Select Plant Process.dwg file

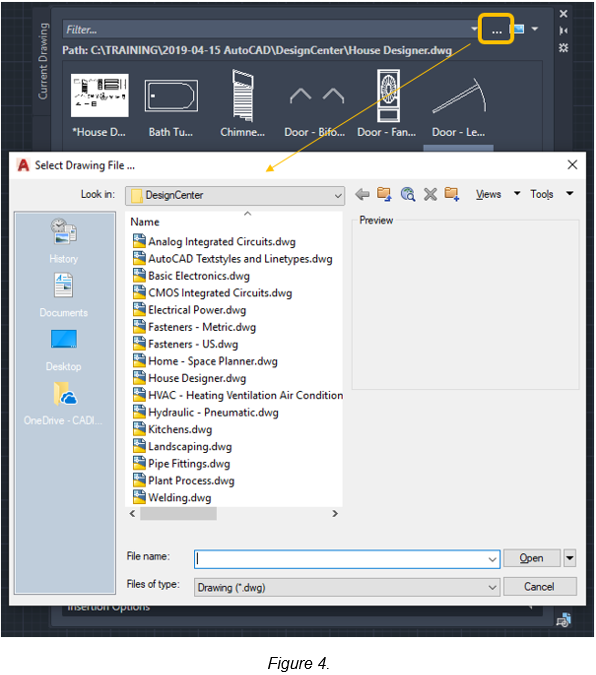point(191,481)
